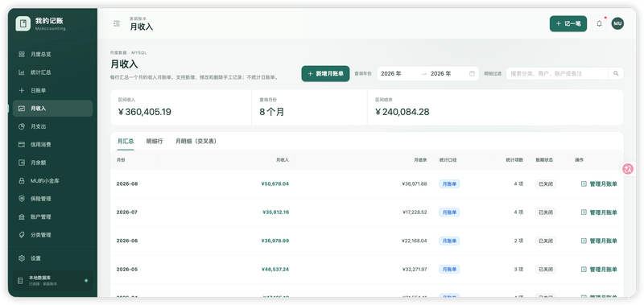Click 管理月账单 for 2026-05
Screen dimensions: 644x305
tap(599, 270)
